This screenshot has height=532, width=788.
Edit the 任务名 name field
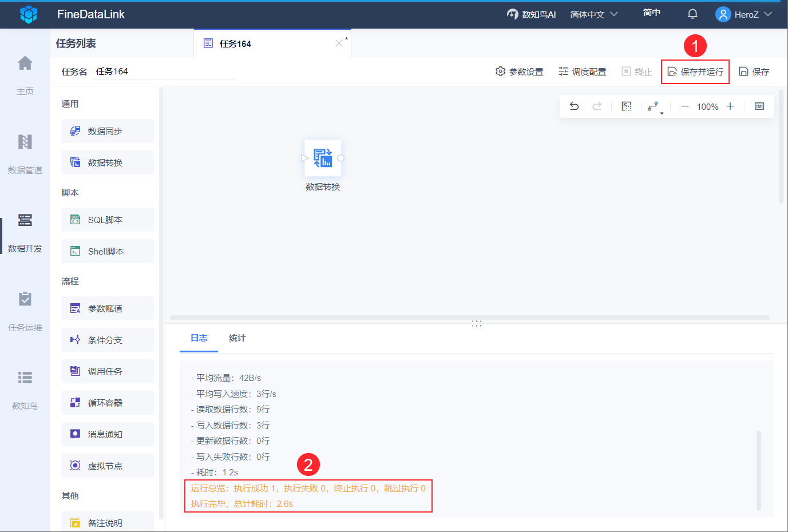[x=164, y=72]
